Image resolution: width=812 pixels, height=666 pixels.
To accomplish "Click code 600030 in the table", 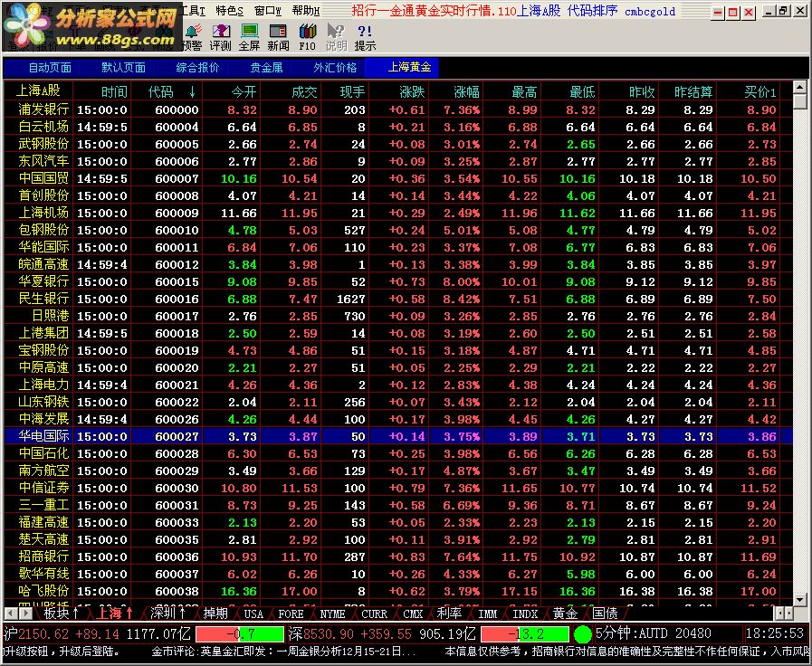I will pyautogui.click(x=177, y=488).
